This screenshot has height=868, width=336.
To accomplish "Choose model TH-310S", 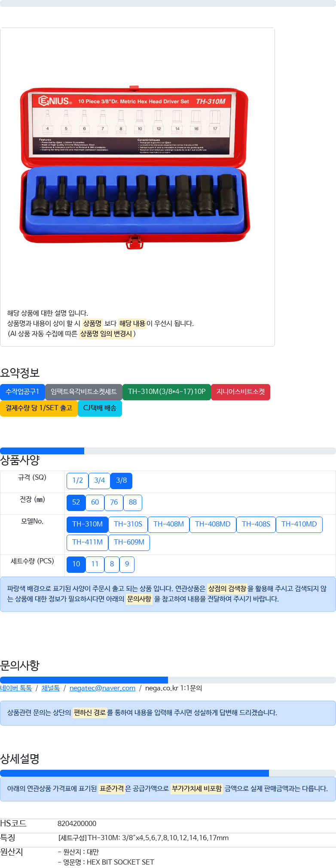I will coord(128,524).
